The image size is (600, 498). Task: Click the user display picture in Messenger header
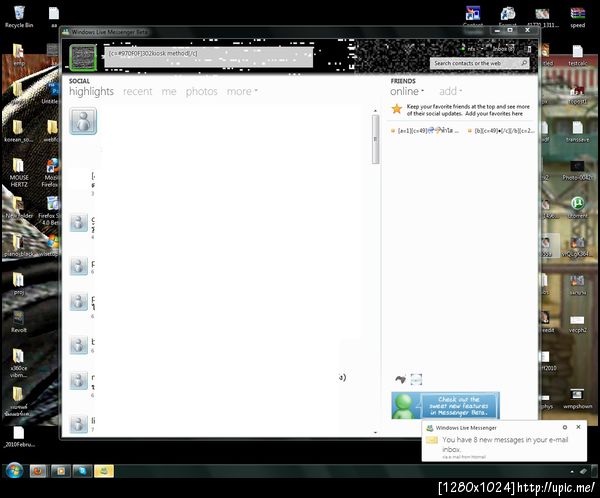83,58
